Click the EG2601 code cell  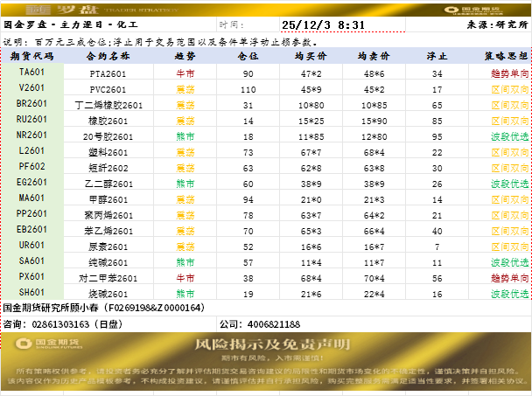point(31,182)
